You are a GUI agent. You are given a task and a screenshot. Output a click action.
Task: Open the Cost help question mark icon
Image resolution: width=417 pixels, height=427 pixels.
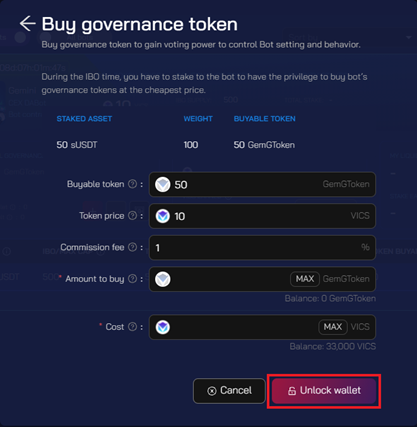click(x=133, y=327)
